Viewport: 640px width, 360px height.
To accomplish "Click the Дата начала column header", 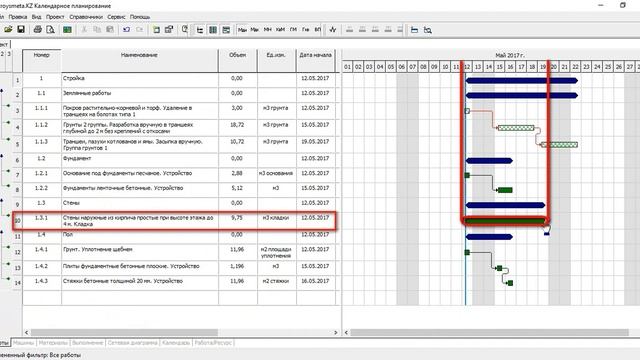I will point(316,60).
